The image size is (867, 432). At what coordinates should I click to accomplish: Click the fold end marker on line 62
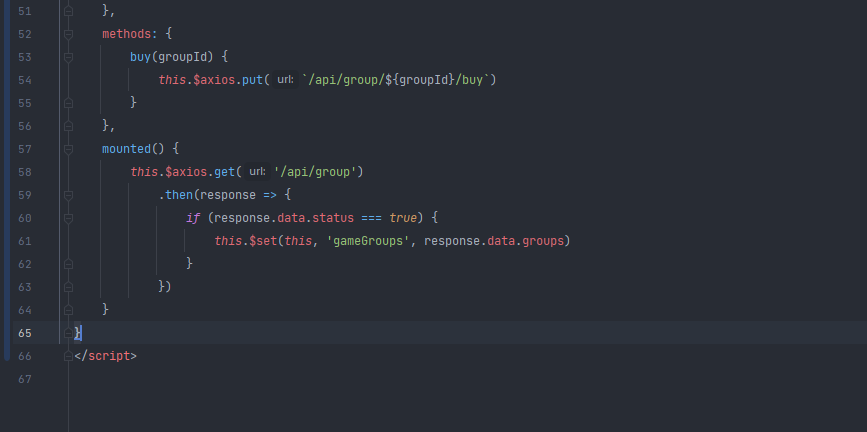tap(69, 264)
